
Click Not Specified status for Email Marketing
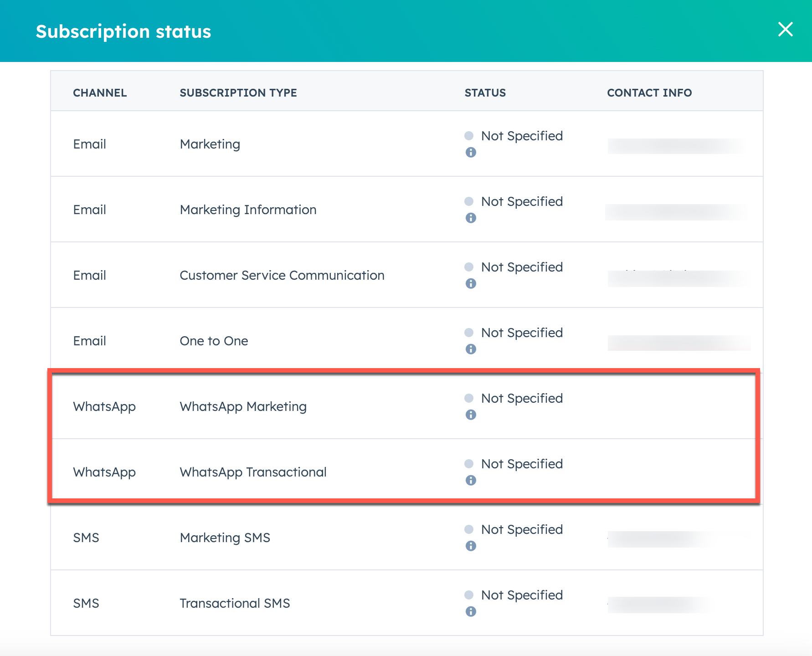click(x=521, y=136)
